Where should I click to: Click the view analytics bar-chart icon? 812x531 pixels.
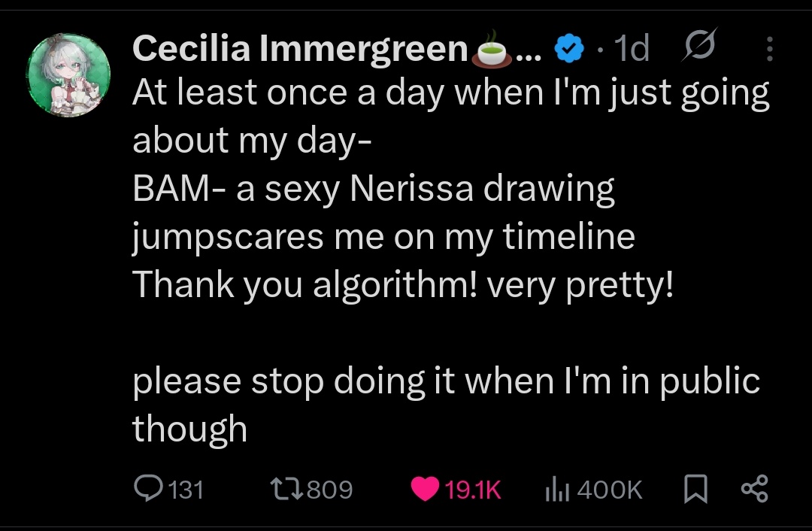coord(555,490)
